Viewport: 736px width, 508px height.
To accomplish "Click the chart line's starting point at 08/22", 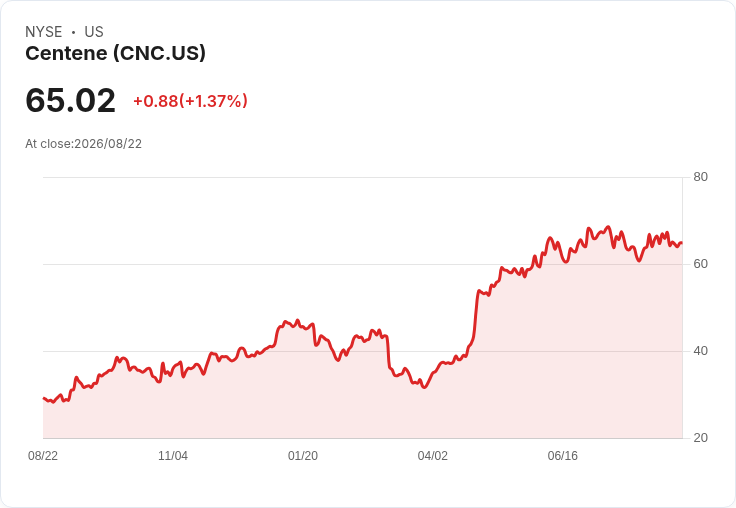I will 44,398.
